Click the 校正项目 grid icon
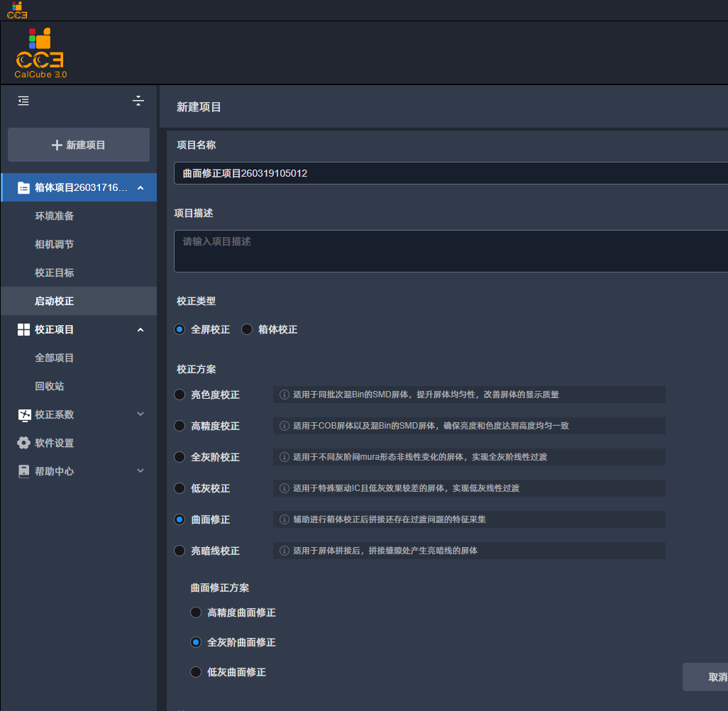 pos(23,330)
